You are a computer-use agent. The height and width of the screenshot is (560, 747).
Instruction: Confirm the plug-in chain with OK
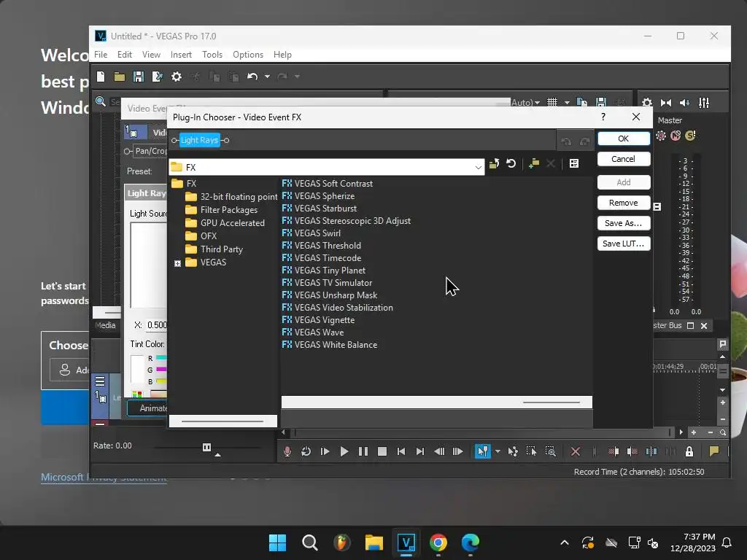click(x=623, y=139)
